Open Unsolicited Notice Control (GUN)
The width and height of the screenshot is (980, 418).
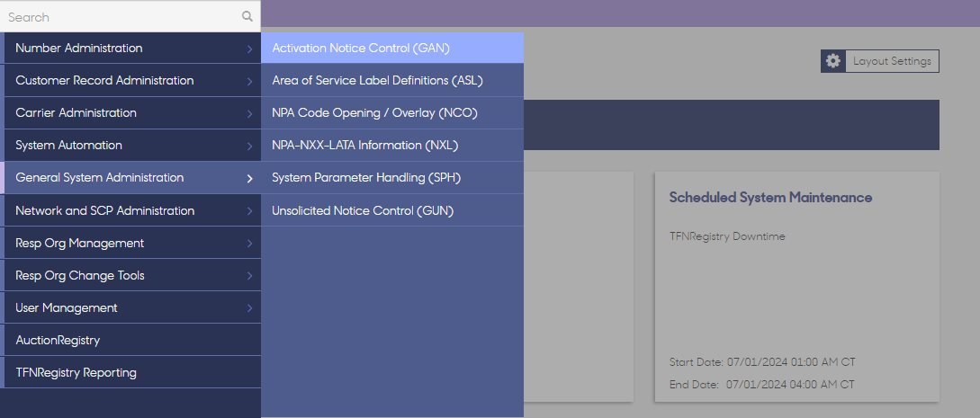pyautogui.click(x=392, y=211)
